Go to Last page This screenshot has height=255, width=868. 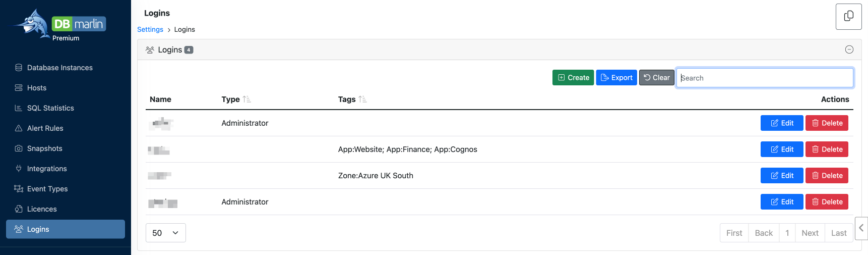tap(839, 233)
